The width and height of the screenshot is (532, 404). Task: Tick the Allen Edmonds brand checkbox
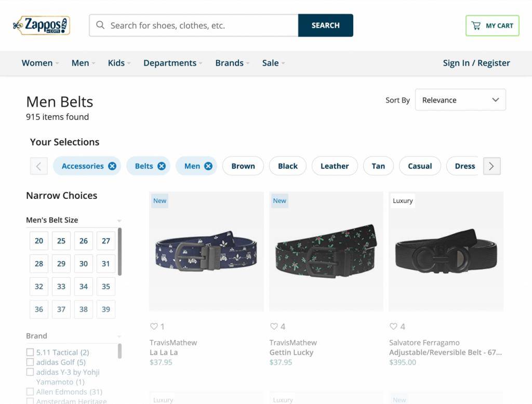click(30, 392)
